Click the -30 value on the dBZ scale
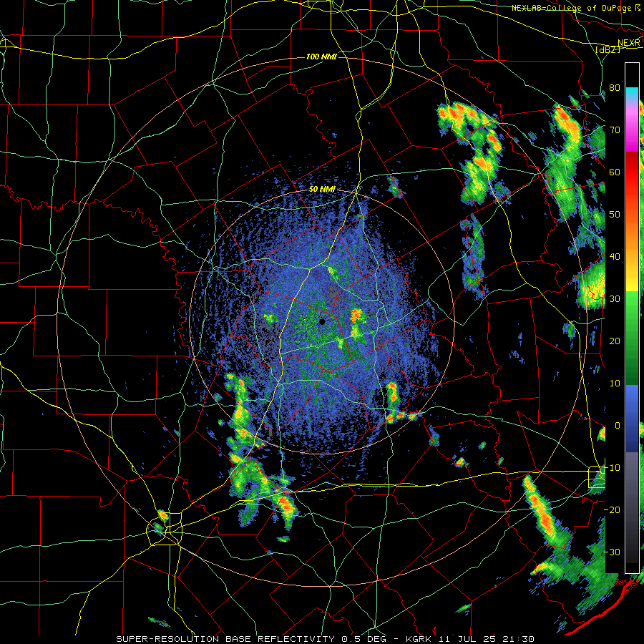 pyautogui.click(x=612, y=552)
